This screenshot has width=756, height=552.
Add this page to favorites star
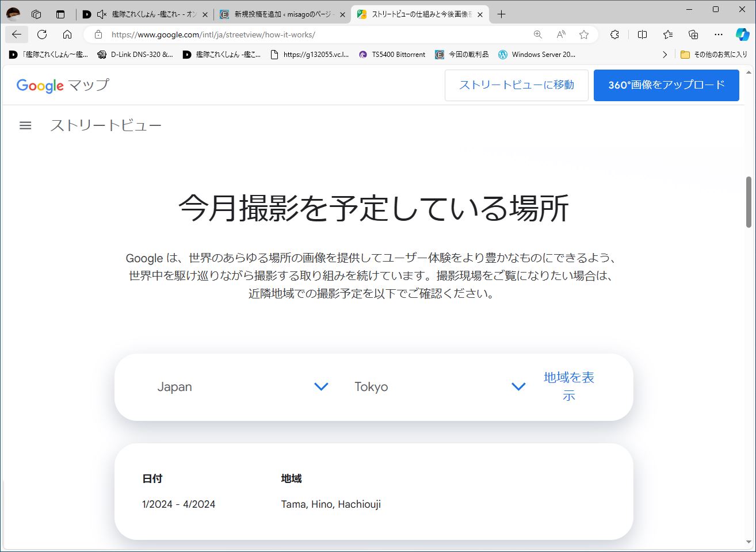tap(584, 34)
